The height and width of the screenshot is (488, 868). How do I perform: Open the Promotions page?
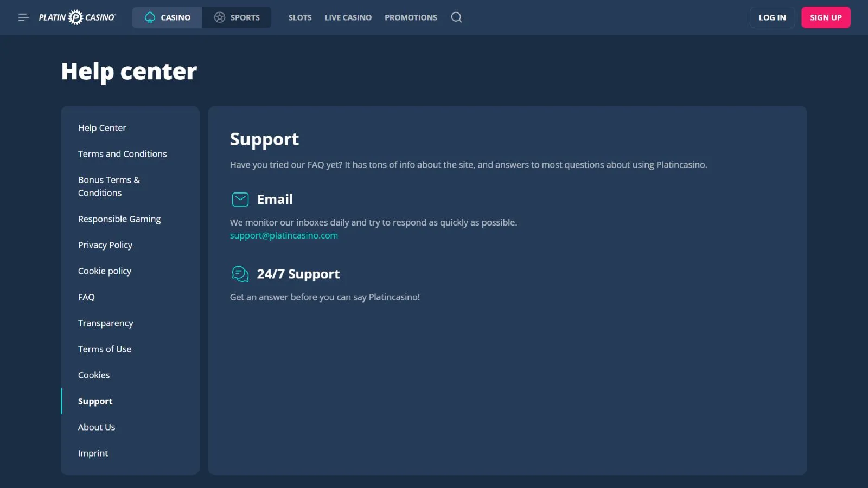click(x=411, y=17)
